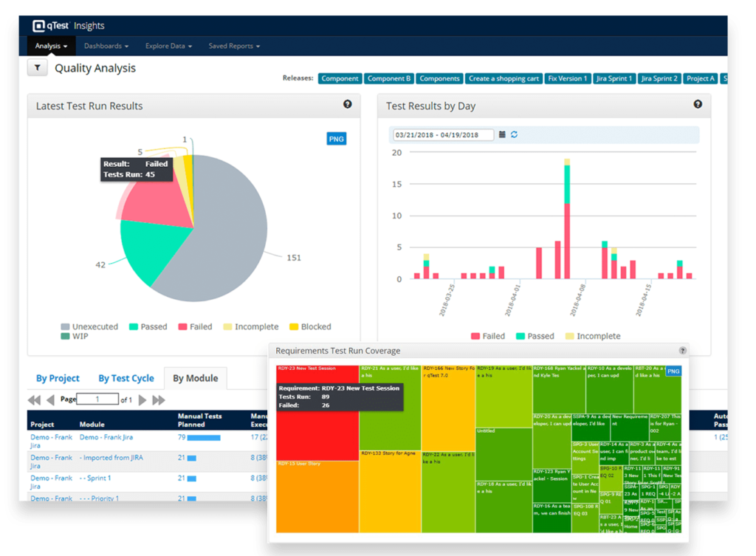Open the Saved Reports dropdown menu
The height and width of the screenshot is (556, 756).
(x=234, y=46)
